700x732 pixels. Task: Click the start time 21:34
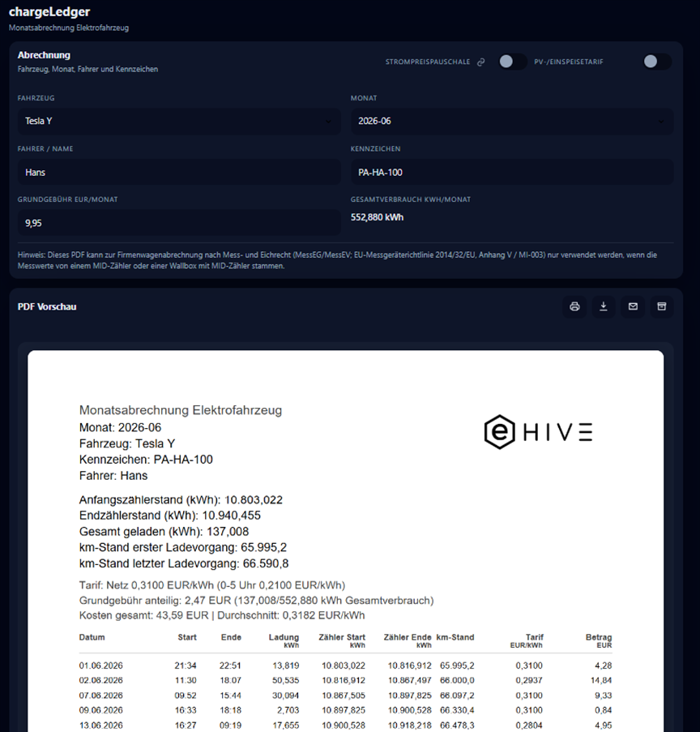tap(186, 666)
